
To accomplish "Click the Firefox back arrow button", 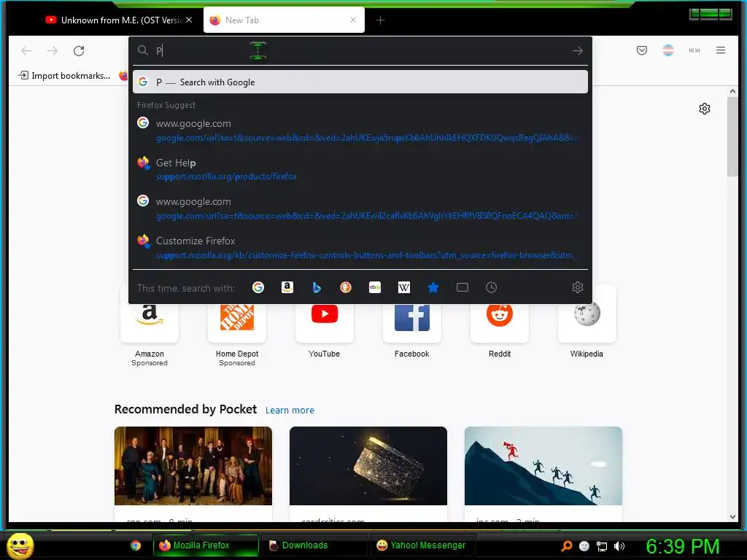I will pos(26,50).
